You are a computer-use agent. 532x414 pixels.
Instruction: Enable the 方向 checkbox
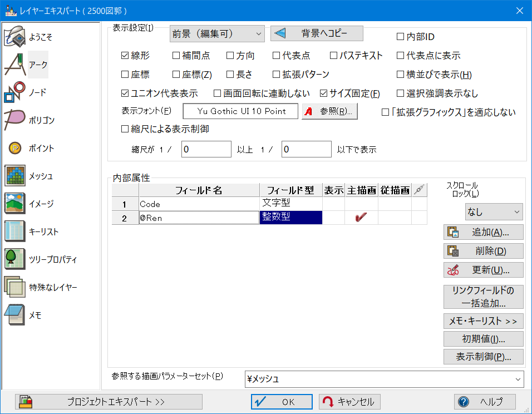pyautogui.click(x=230, y=55)
